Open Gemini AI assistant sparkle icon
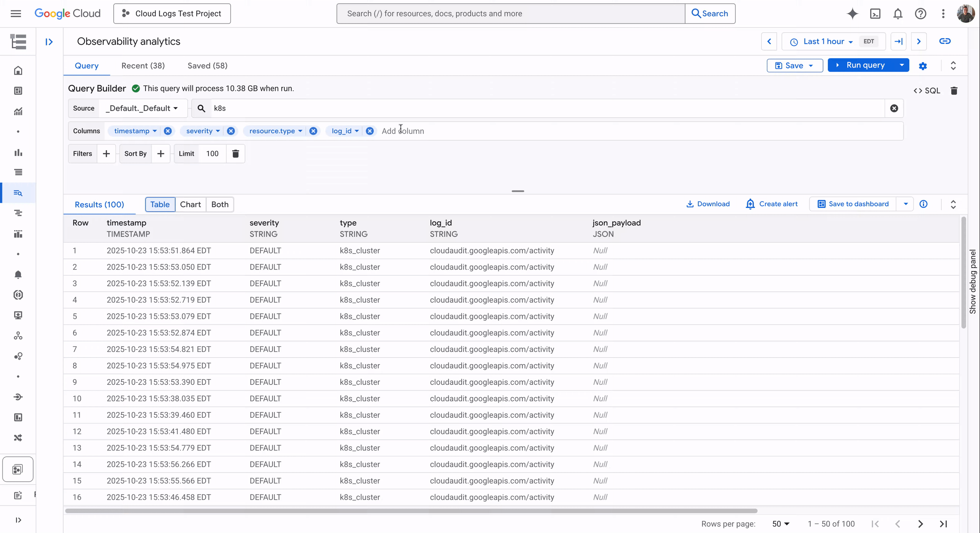This screenshot has width=980, height=533. click(x=852, y=14)
